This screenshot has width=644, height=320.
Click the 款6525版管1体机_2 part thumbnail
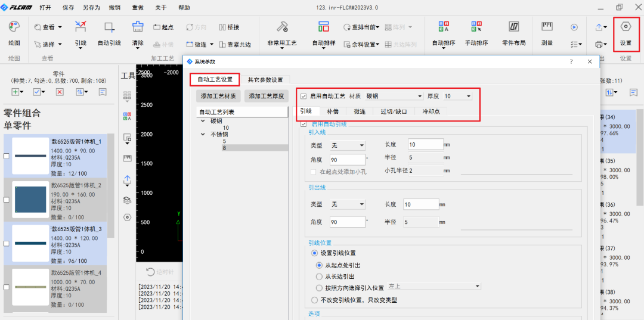pyautogui.click(x=30, y=200)
